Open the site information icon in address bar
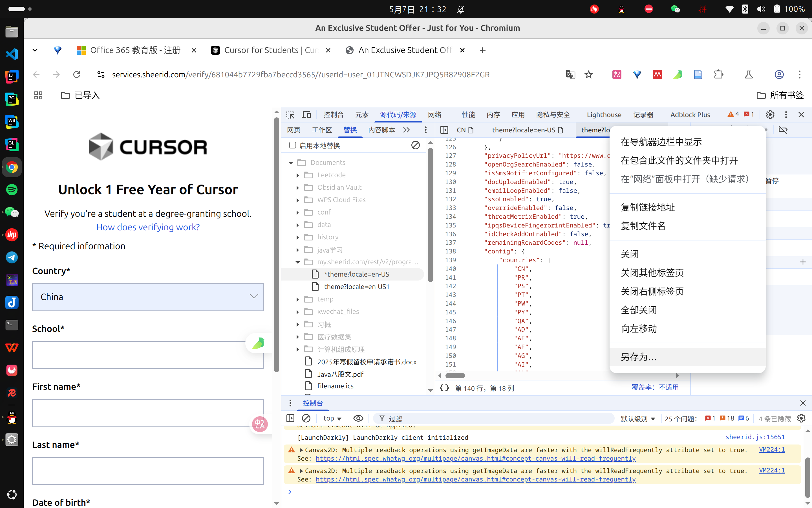 point(101,74)
